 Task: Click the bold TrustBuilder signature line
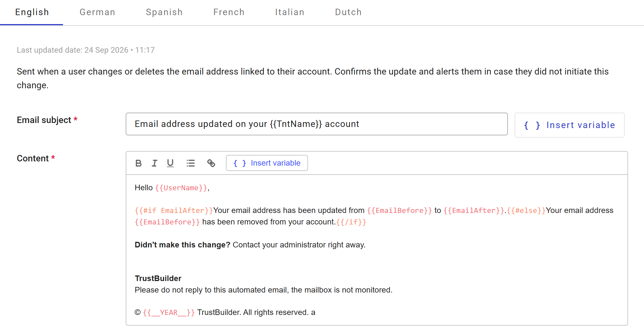tap(158, 278)
